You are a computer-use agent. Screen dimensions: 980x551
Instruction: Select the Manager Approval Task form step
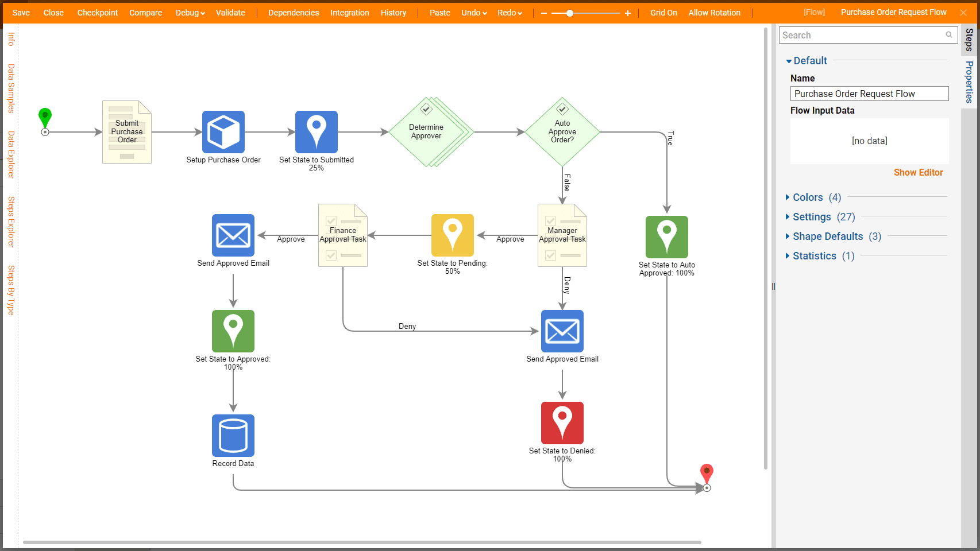pos(562,235)
